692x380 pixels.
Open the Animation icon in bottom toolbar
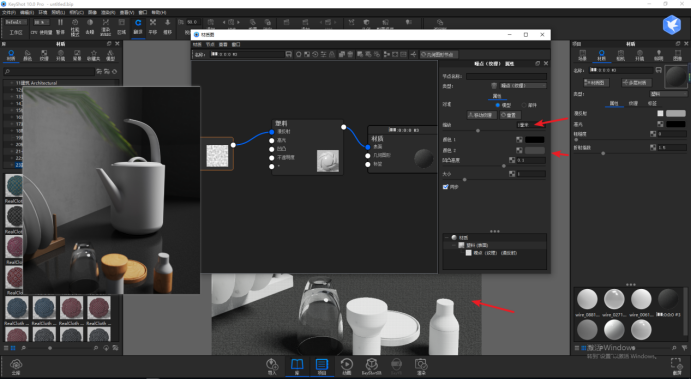(346, 365)
